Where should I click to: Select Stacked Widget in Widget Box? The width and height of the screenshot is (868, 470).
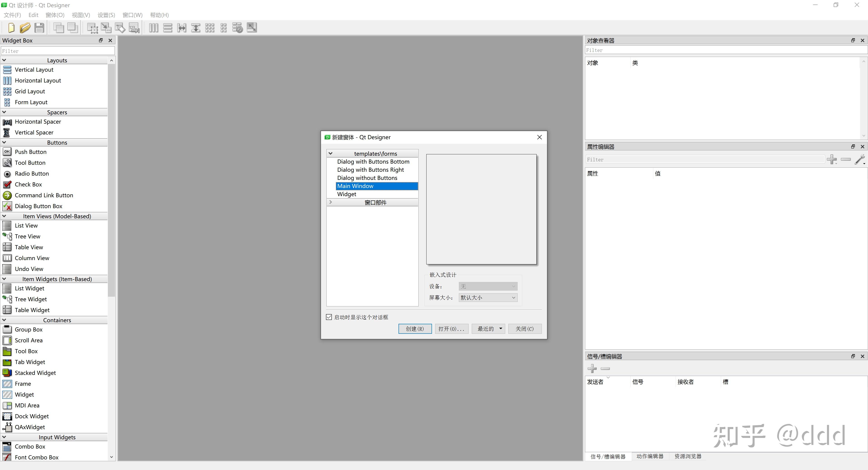pos(35,373)
